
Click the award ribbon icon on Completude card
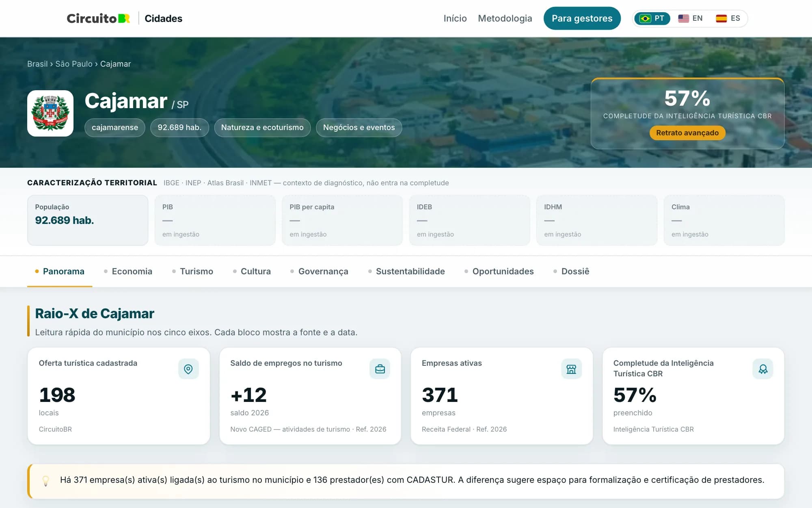point(763,369)
